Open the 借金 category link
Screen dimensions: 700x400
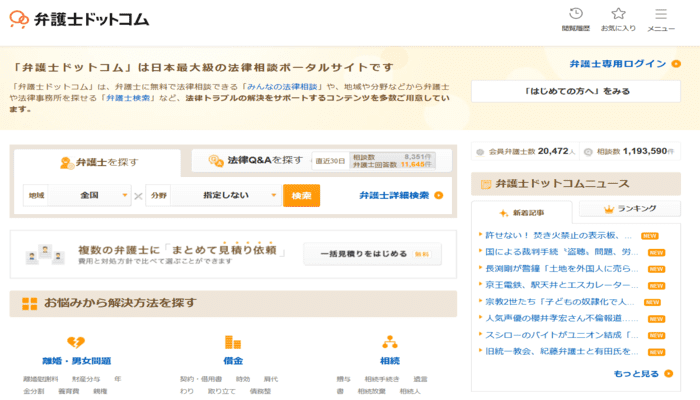[x=233, y=361]
